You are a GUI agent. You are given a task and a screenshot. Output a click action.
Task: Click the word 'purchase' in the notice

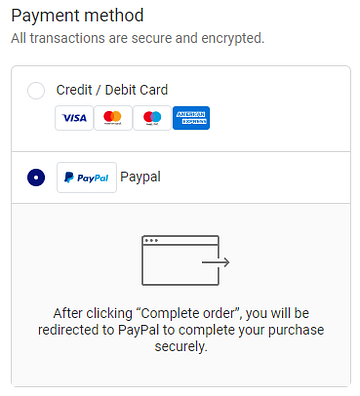296,330
